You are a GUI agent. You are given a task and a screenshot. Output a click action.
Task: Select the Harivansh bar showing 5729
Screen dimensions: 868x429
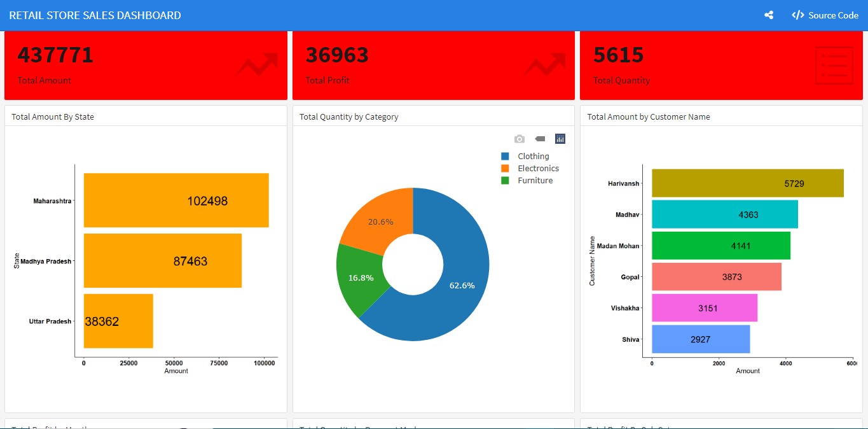[747, 183]
